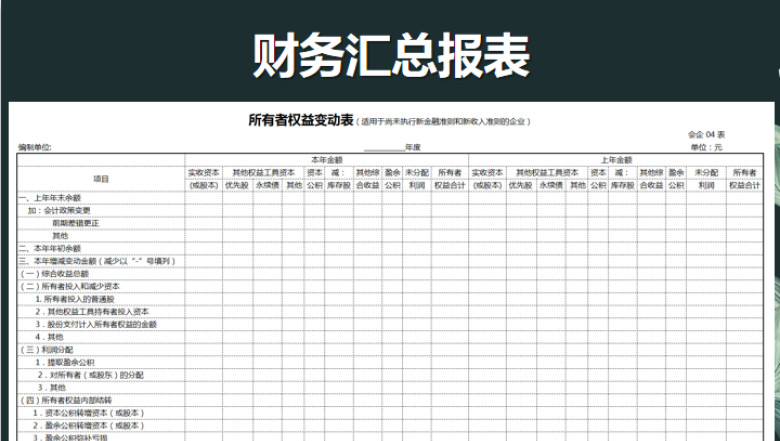The width and height of the screenshot is (780, 441).
Task: Click 3. 其他 row under 利润分配
Action: click(x=52, y=387)
